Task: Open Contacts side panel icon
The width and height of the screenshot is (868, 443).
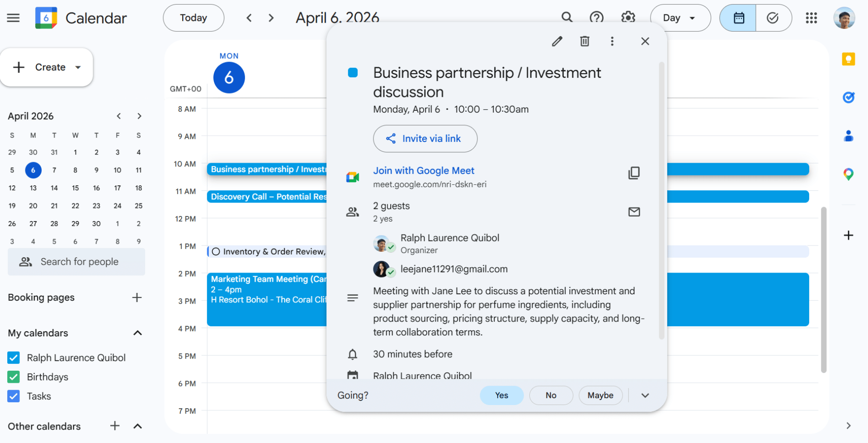Action: click(849, 136)
